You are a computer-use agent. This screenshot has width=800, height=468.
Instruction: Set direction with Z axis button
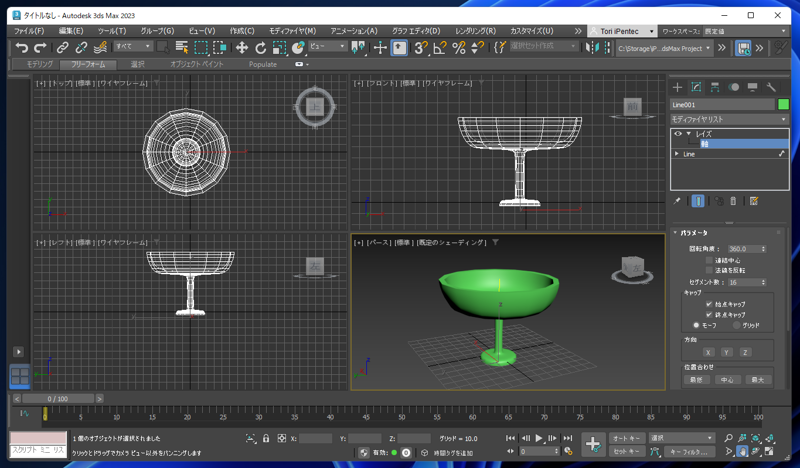coord(745,352)
